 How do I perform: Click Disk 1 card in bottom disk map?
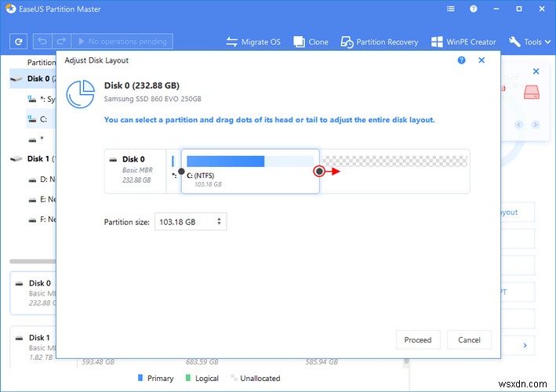pos(34,347)
